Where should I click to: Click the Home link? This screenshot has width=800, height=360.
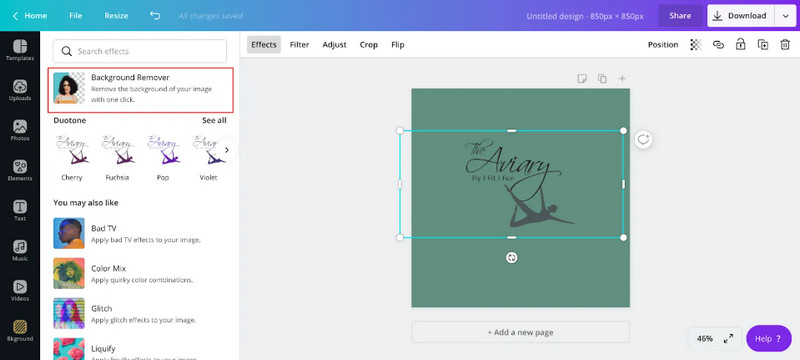point(36,16)
